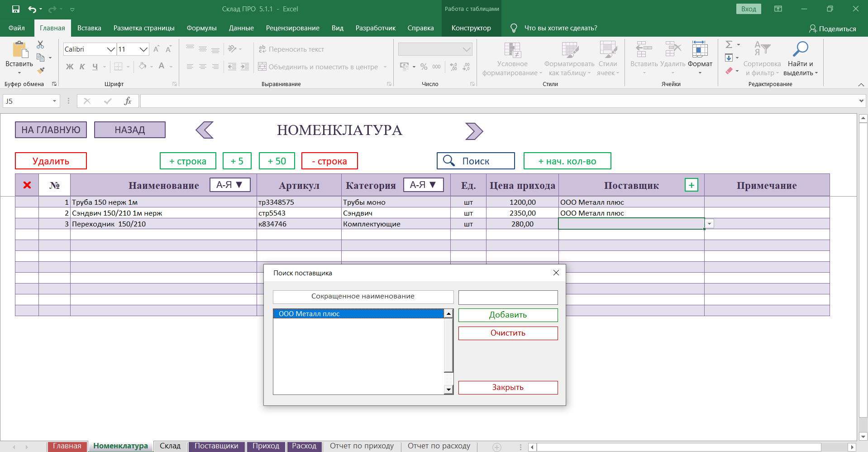Click the Undo icon

click(32, 9)
